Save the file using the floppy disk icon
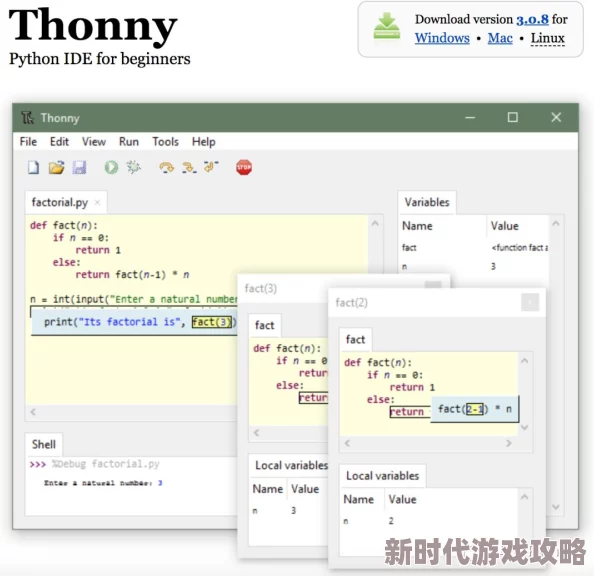 pos(79,167)
